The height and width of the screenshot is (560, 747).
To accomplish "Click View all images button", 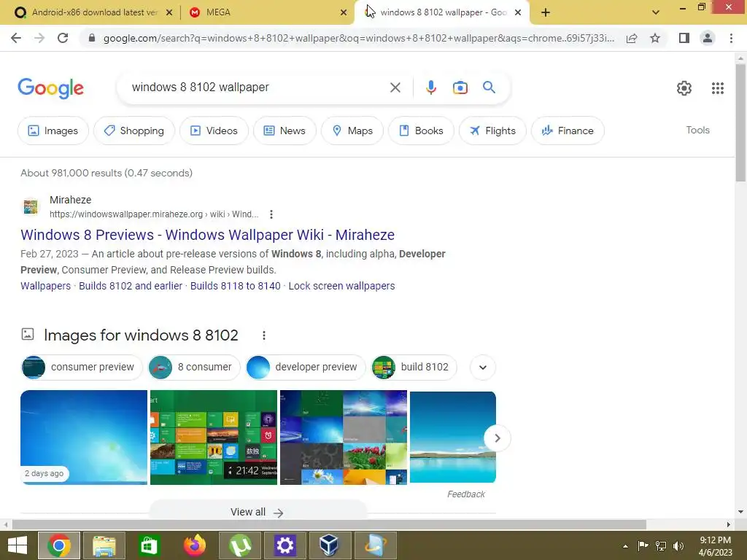I will pyautogui.click(x=258, y=512).
